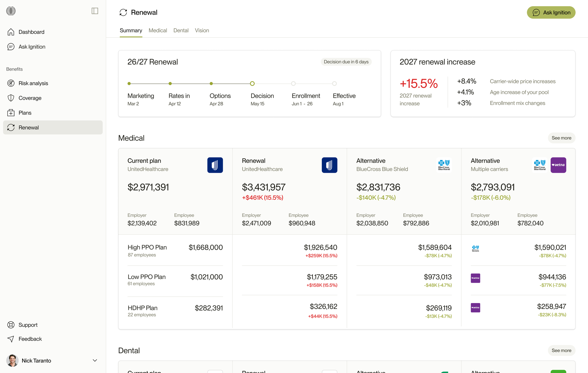
Task: Click the Ignition globe logo
Action: click(11, 11)
